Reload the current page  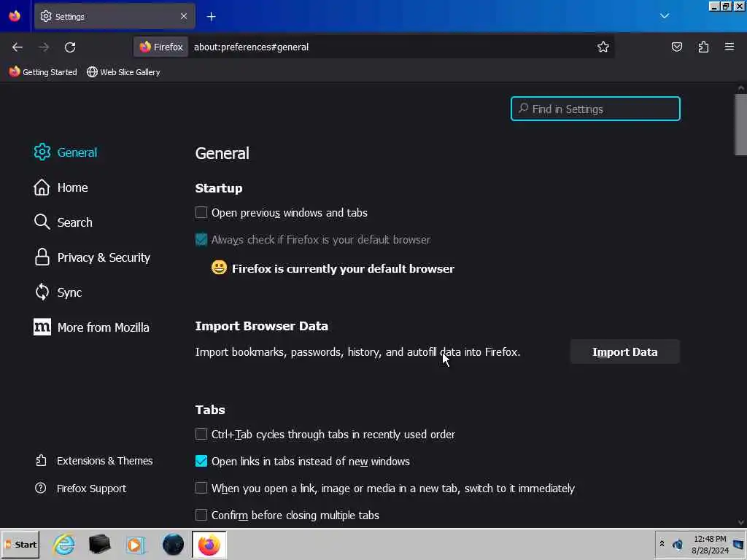coord(70,47)
